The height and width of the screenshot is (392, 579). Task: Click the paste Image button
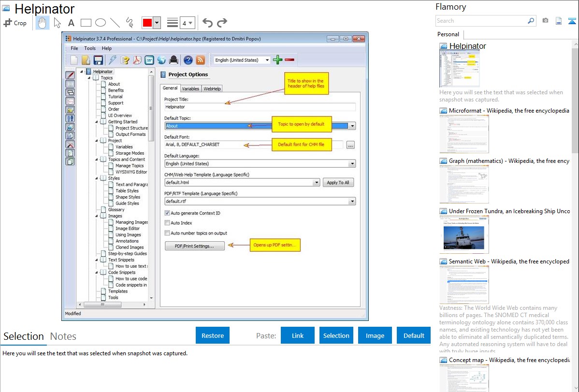[x=375, y=335]
